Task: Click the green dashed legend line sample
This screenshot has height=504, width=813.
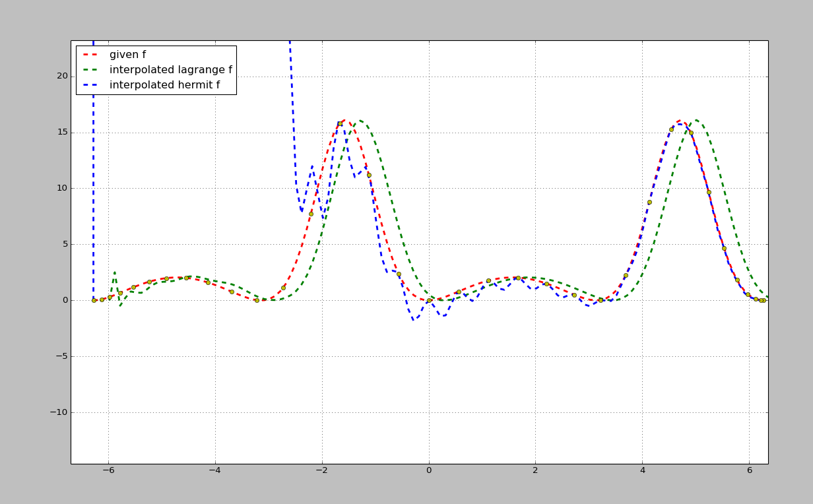Action: [90, 71]
